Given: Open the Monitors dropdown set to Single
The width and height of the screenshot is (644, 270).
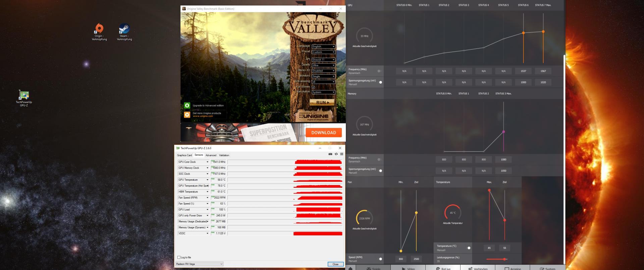Looking at the screenshot, I should click(x=323, y=76).
